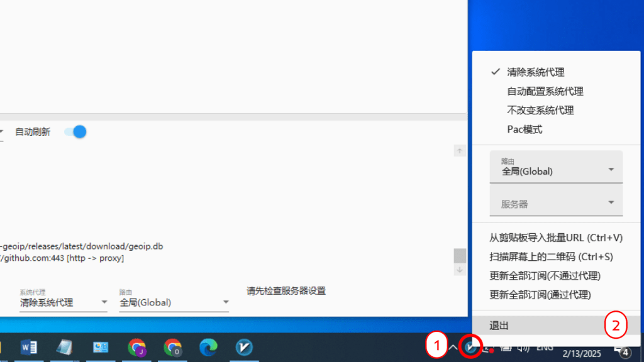644x362 pixels.
Task: Select 清除系统代理 checked menu option
Action: pyautogui.click(x=536, y=72)
